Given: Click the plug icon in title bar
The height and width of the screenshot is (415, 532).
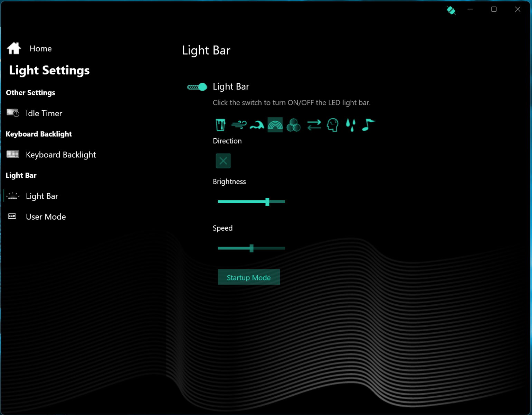Looking at the screenshot, I should point(451,10).
